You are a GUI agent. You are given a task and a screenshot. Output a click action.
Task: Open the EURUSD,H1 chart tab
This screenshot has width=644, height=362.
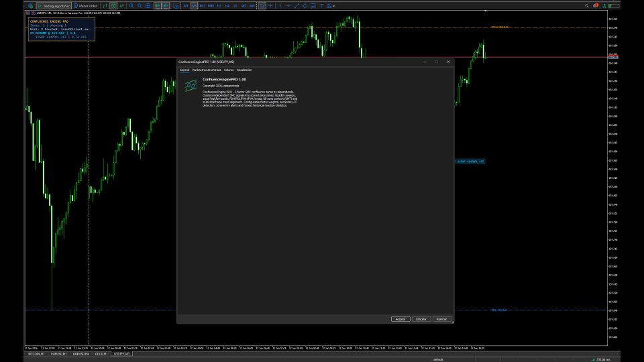coord(59,354)
